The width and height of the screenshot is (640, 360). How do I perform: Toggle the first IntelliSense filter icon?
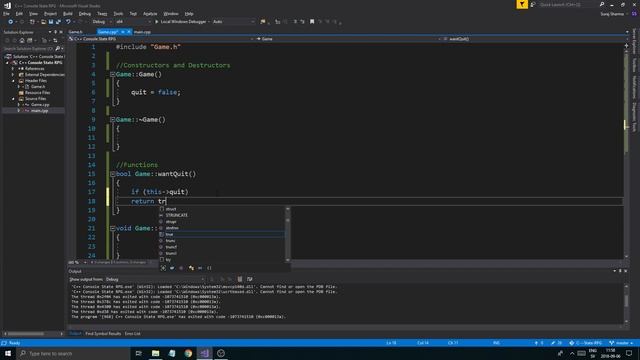click(163, 268)
